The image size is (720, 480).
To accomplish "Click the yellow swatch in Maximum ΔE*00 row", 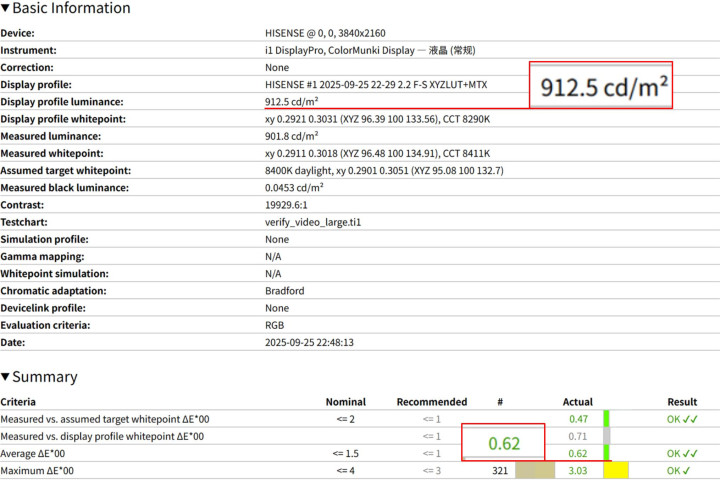I will (615, 470).
